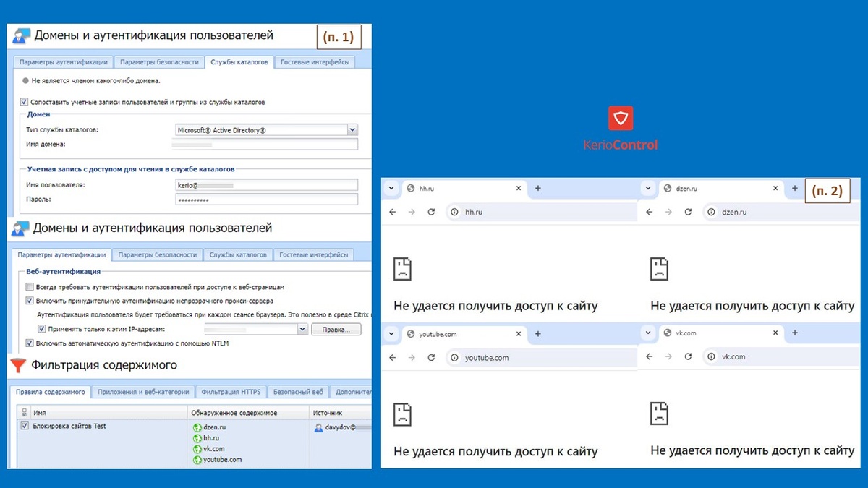View site info icon beside youtube.com address
The width and height of the screenshot is (868, 488).
tap(455, 358)
